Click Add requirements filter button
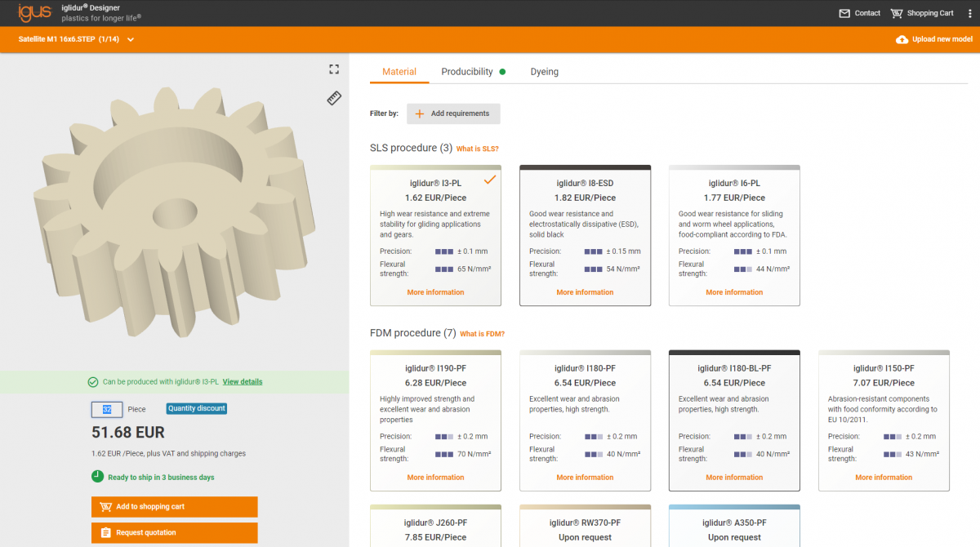 pos(453,113)
